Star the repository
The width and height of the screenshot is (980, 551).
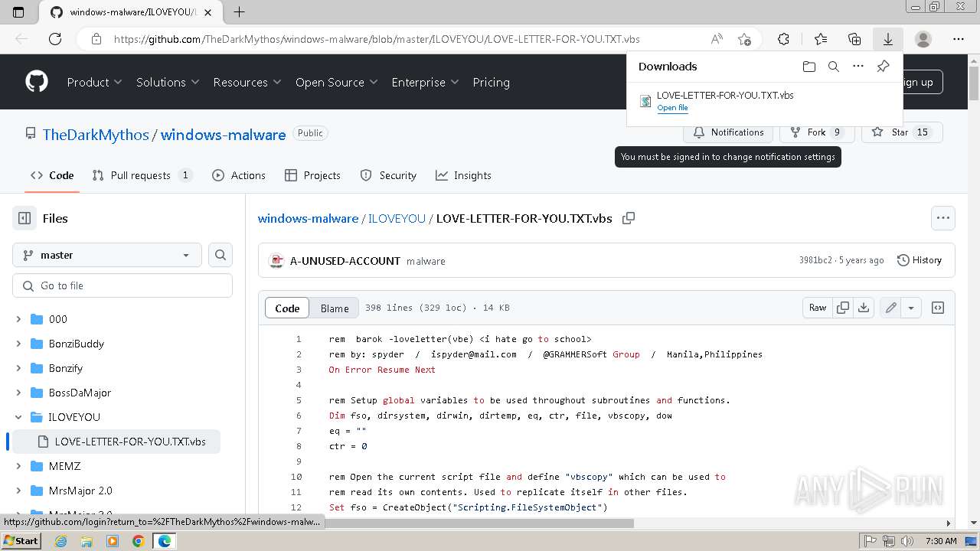point(902,132)
